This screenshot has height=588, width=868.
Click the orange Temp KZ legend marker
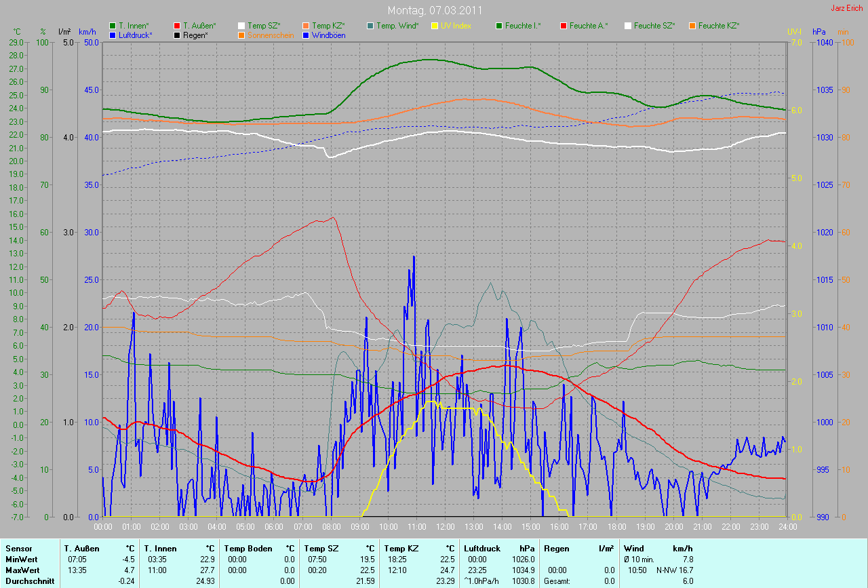click(306, 26)
